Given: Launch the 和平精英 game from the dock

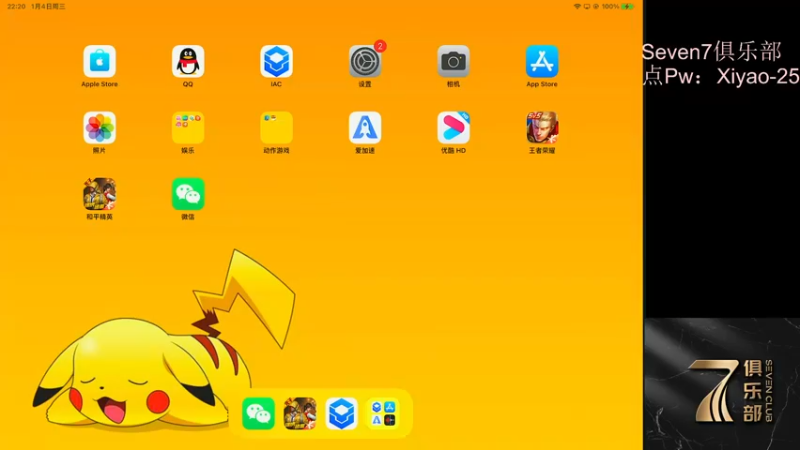Looking at the screenshot, I should pos(300,413).
